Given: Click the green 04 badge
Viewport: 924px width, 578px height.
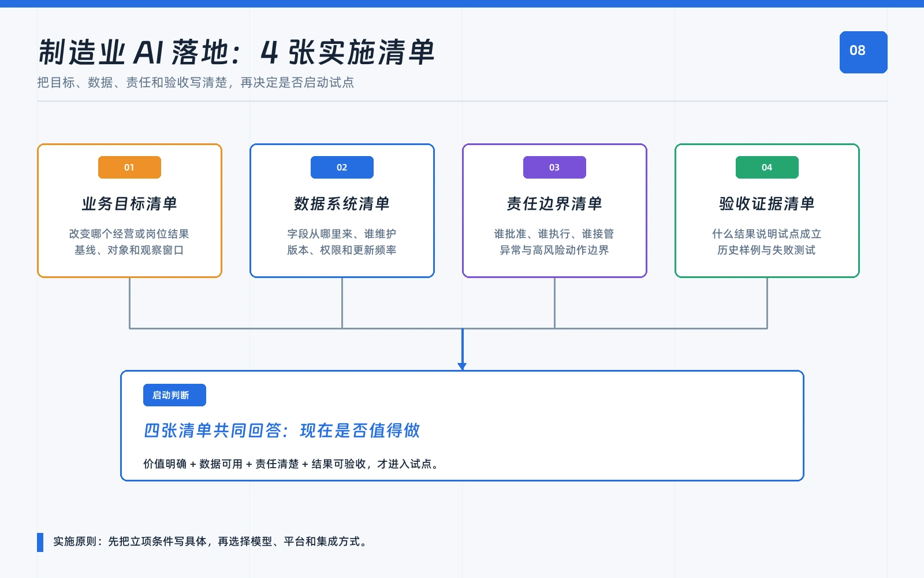Looking at the screenshot, I should (x=767, y=168).
